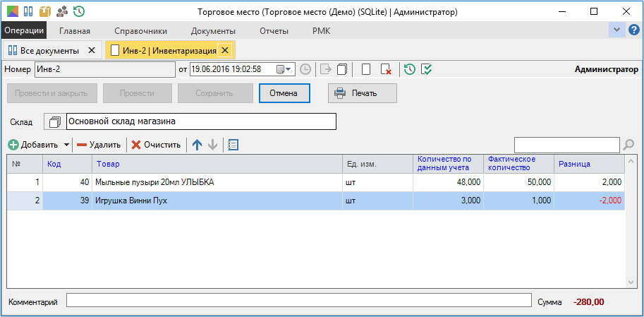Viewport: 644px width, 317px height.
Task: Click actual quantity cell 50,000
Action: pyautogui.click(x=518, y=183)
